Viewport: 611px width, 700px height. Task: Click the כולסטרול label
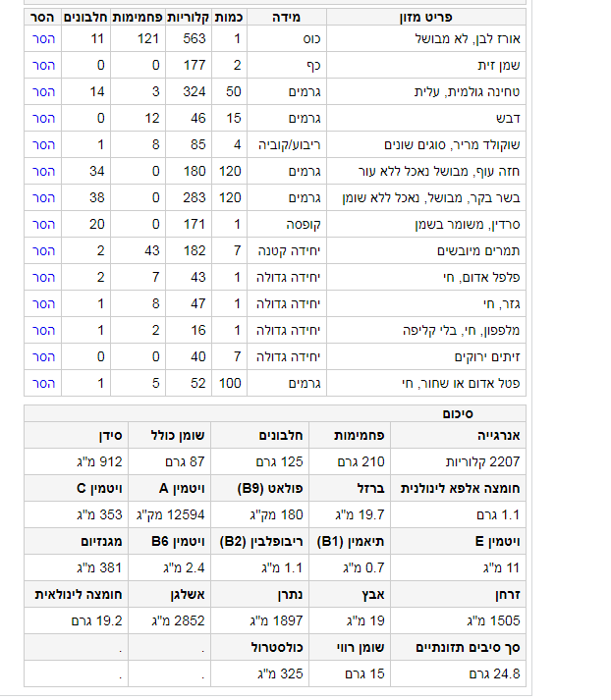[x=277, y=648]
